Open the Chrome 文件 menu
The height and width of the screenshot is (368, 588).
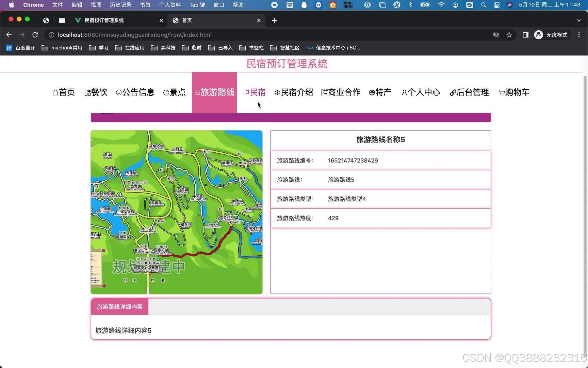click(x=58, y=5)
